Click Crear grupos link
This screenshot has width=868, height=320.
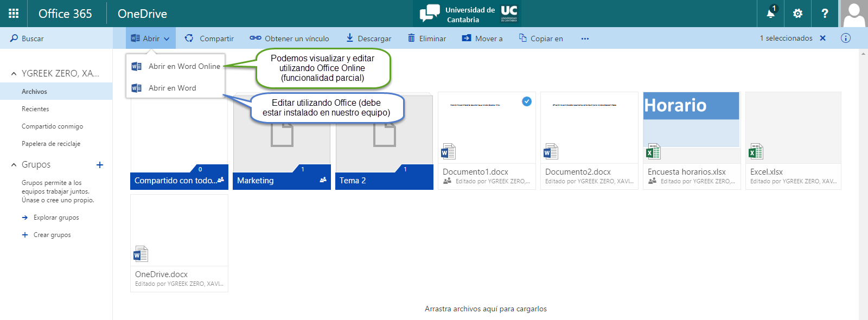pos(52,235)
